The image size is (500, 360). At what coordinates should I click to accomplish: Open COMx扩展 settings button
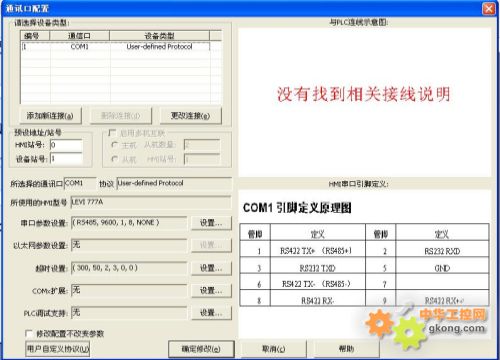(211, 290)
